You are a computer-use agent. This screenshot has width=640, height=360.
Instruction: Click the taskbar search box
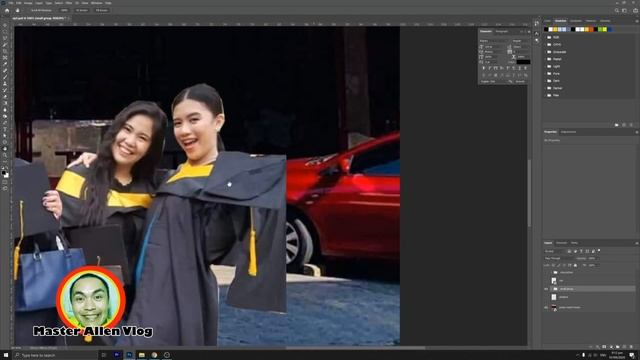[55, 356]
